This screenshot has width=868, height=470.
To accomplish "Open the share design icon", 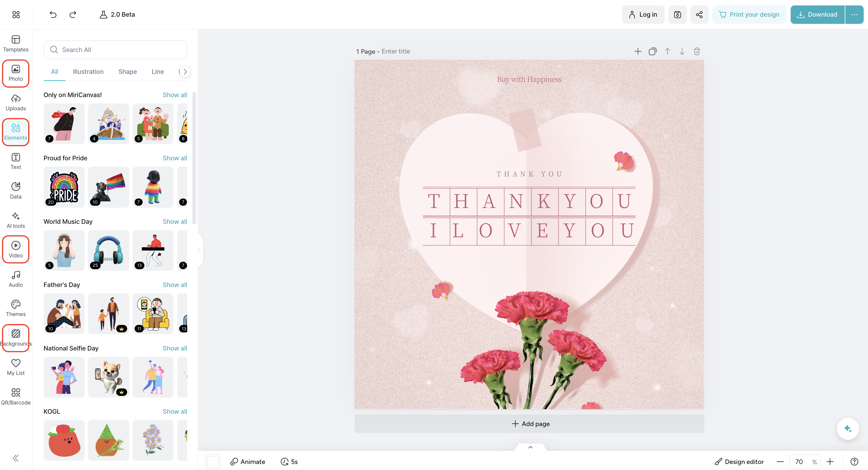I will [699, 14].
